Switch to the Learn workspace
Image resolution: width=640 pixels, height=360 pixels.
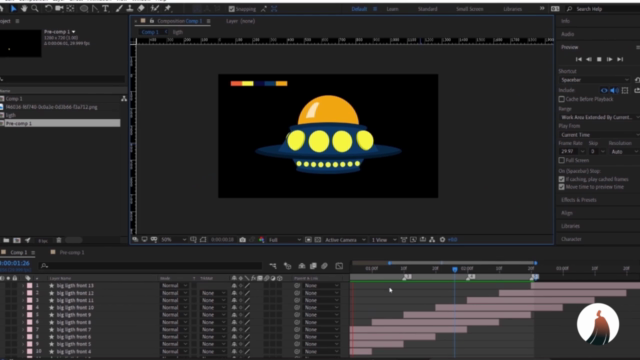[x=392, y=9]
